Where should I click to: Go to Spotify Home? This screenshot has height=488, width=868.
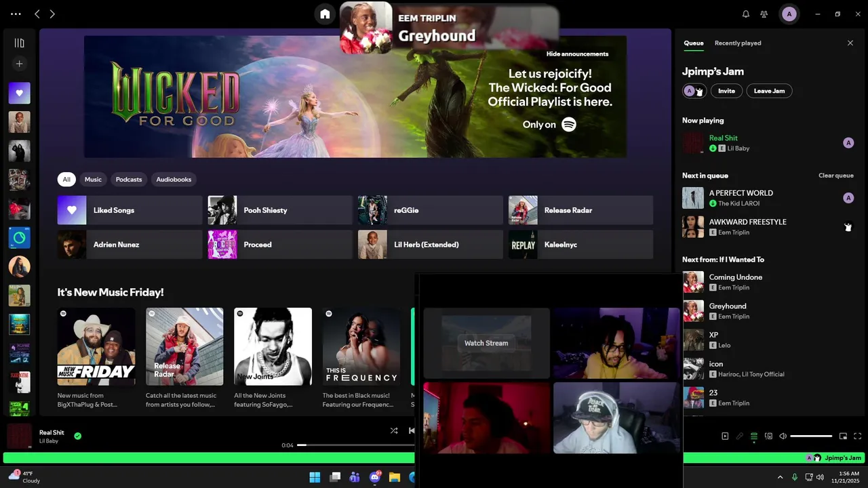325,14
